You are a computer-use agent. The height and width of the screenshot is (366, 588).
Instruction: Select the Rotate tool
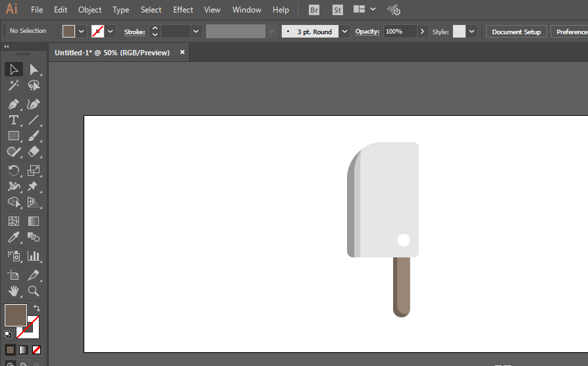[13, 170]
